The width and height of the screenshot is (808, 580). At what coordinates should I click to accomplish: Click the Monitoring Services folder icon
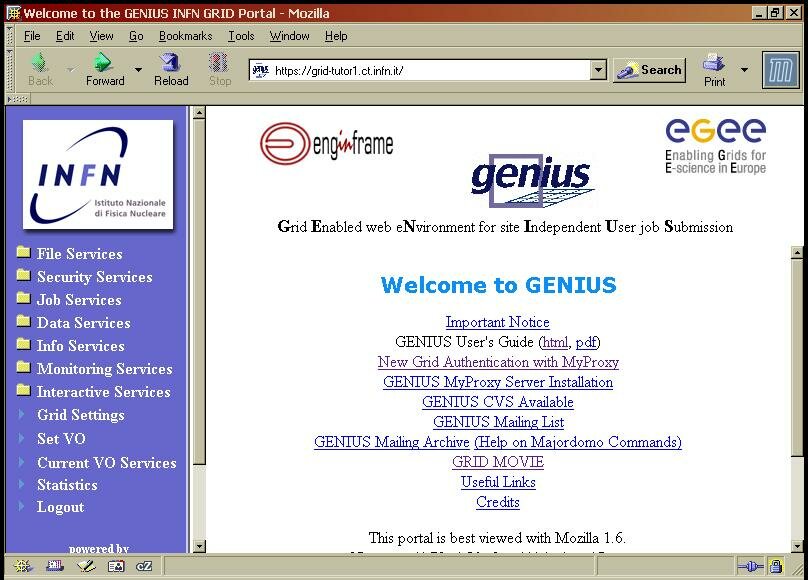(x=23, y=367)
